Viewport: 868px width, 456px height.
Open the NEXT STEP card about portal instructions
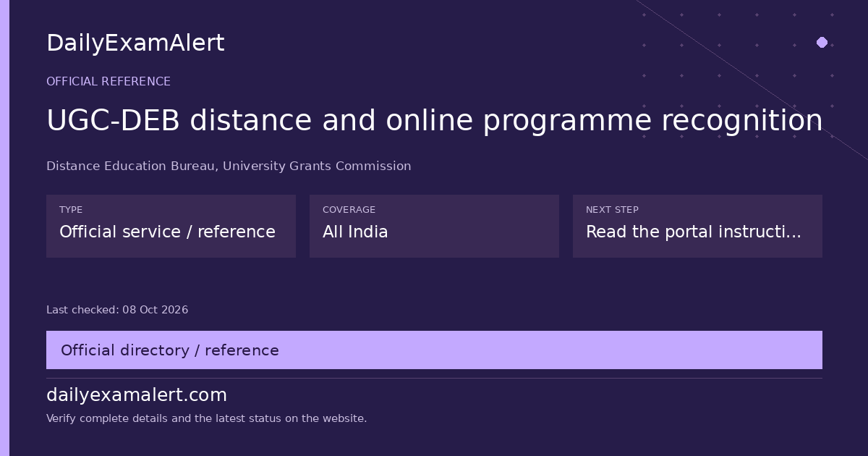pyautogui.click(x=697, y=226)
